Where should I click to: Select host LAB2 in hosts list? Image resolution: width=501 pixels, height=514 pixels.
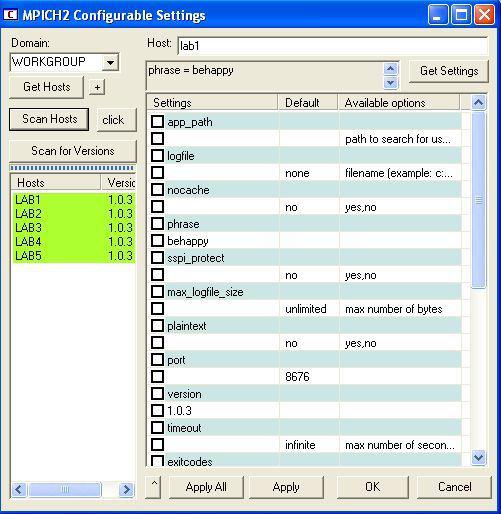click(x=74, y=213)
